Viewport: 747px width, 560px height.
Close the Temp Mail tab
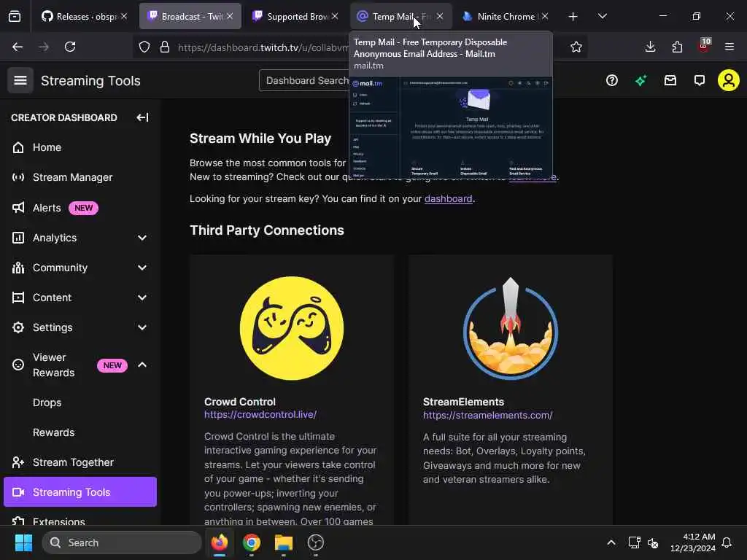(440, 16)
